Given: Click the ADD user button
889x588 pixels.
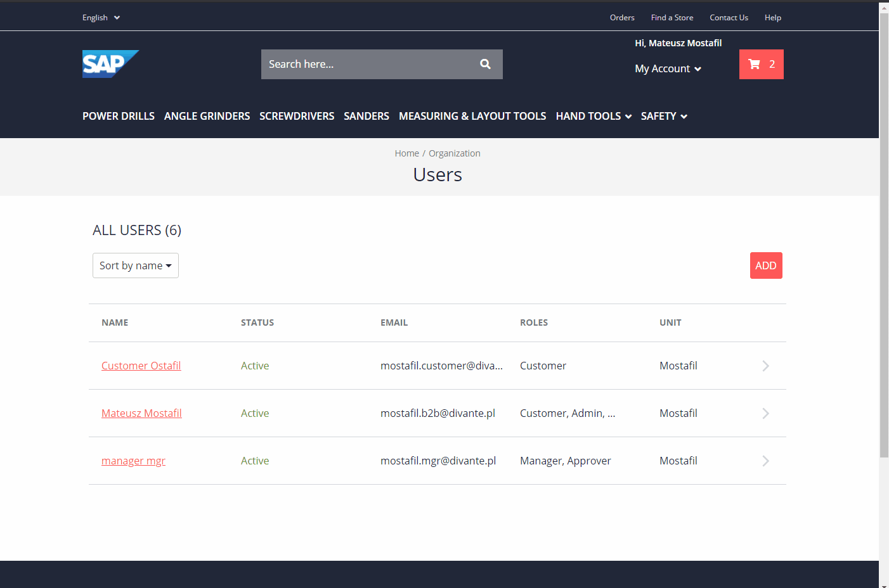Looking at the screenshot, I should [x=766, y=265].
